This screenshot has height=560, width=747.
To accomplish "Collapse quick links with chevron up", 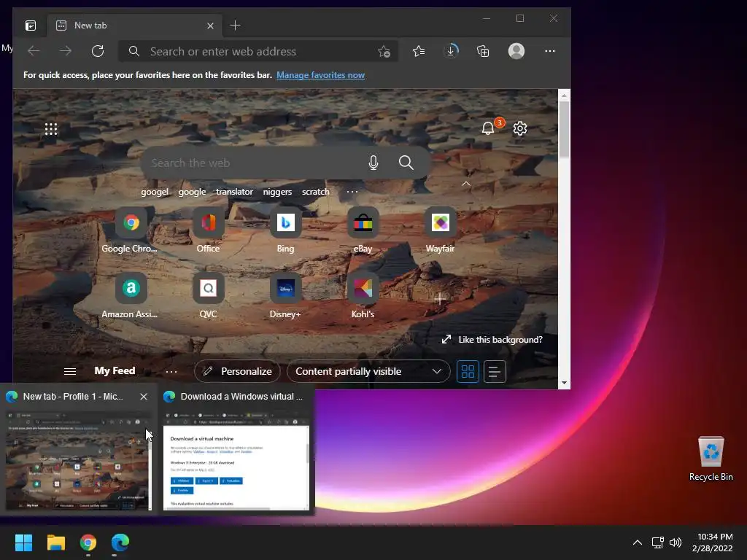I will tap(466, 184).
